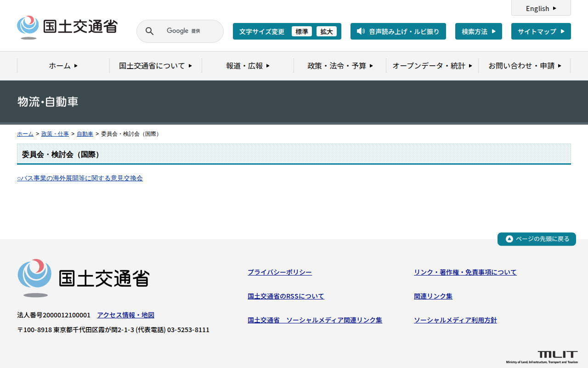This screenshot has height=368, width=588.
Task: Click the search magnifier icon
Action: pyautogui.click(x=149, y=31)
